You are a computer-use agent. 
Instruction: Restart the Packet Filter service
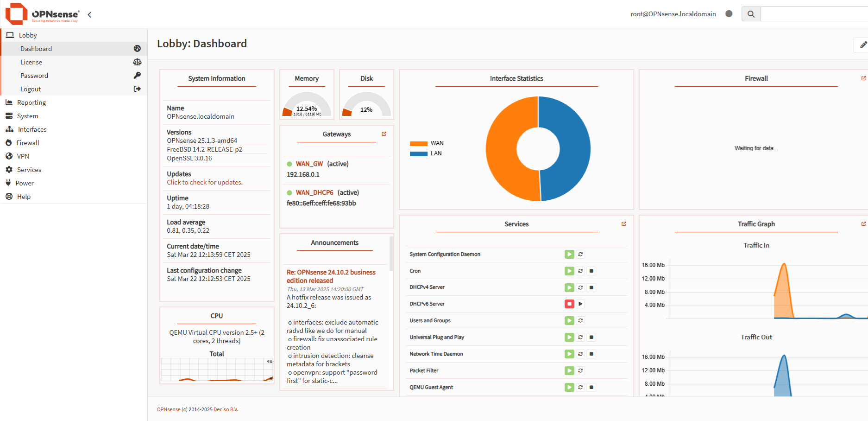(580, 370)
